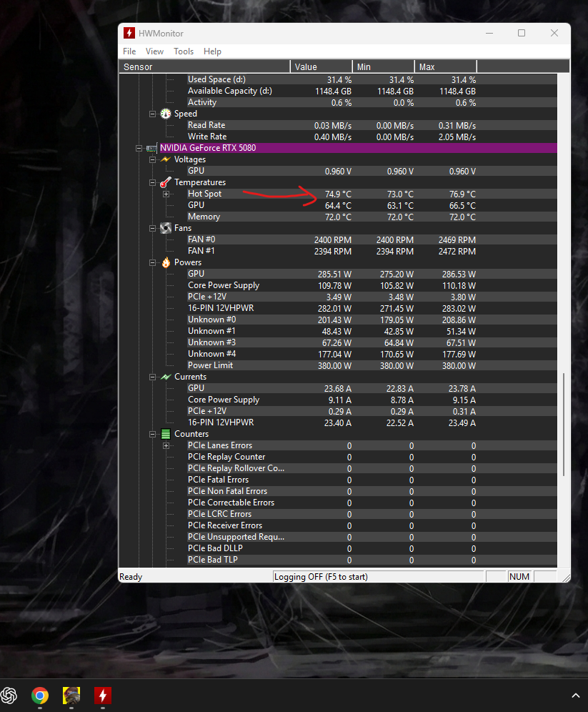Viewport: 588px width, 712px height.
Task: Collapse the Temperatures group
Action: 152,182
